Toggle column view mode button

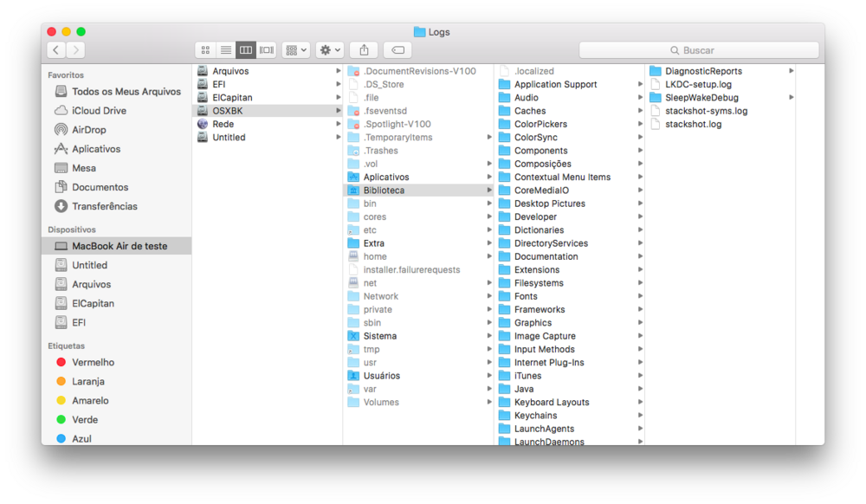(246, 50)
